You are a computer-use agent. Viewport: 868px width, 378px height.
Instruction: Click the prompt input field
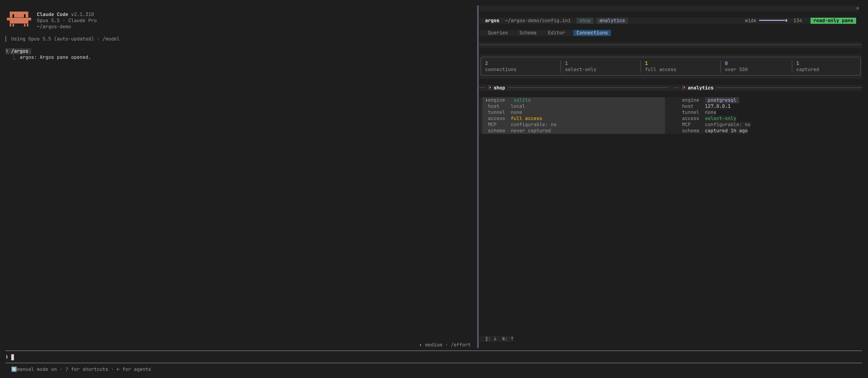click(433, 357)
